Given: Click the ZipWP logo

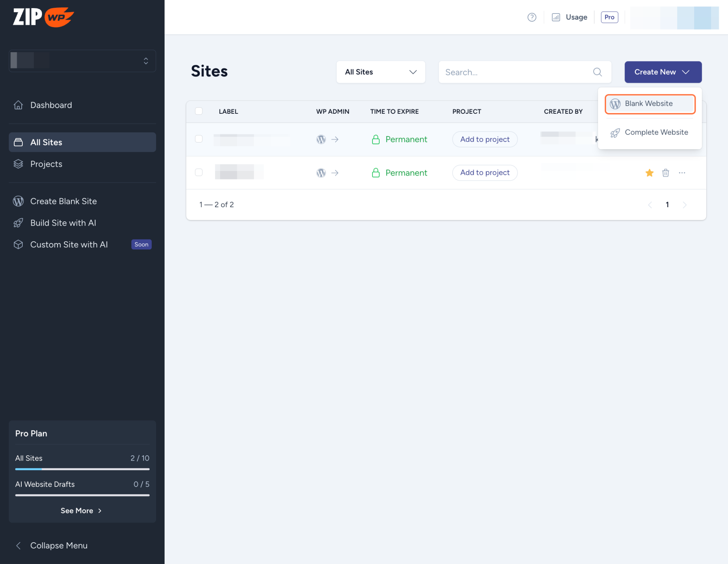Looking at the screenshot, I should (x=43, y=17).
